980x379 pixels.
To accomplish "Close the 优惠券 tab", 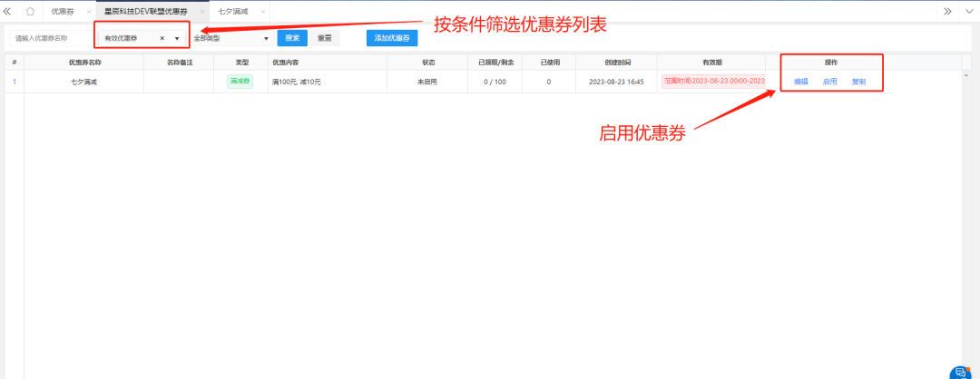I will (88, 12).
